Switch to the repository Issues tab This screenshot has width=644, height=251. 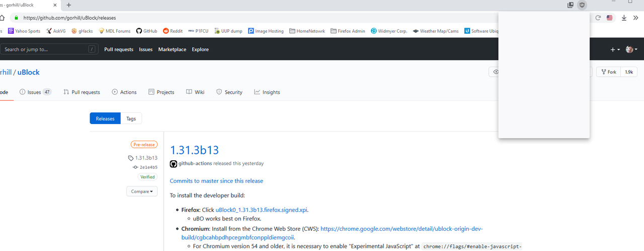click(x=35, y=92)
